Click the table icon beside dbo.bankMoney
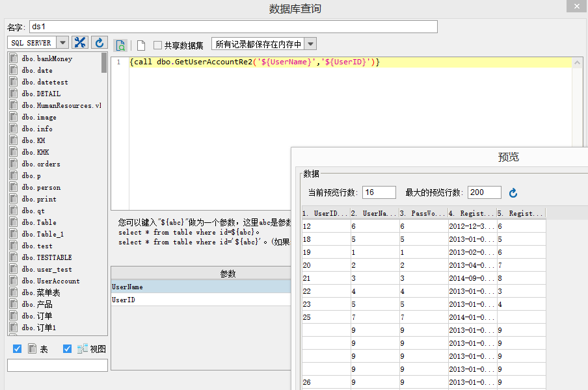The image size is (588, 390). coord(14,58)
